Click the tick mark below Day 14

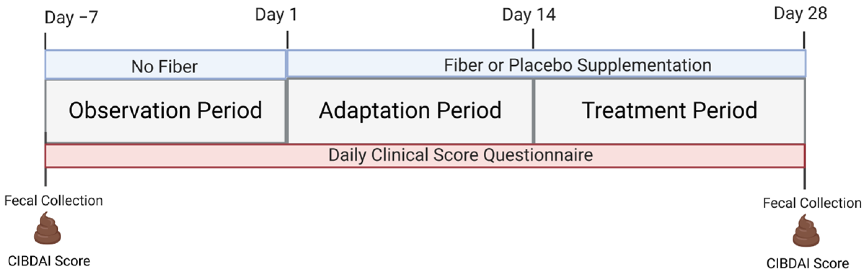tap(533, 39)
